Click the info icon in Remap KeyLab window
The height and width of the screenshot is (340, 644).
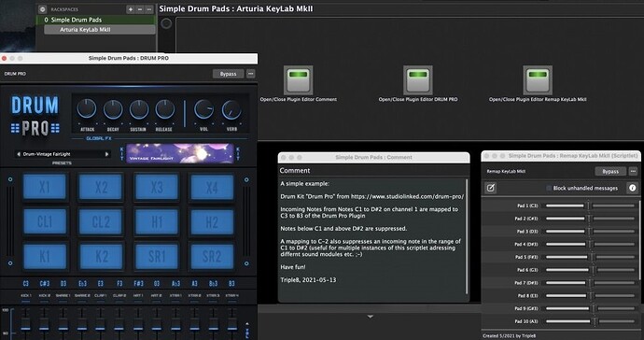click(633, 188)
